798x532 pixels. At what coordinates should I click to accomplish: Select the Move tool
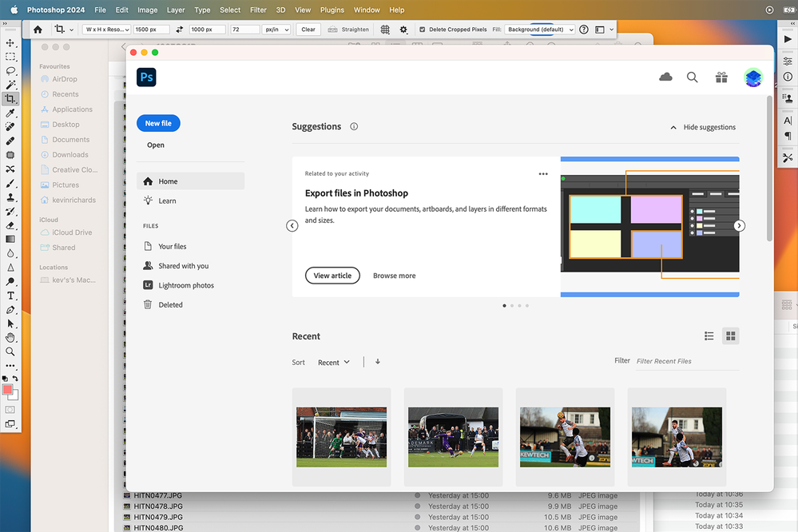(x=10, y=42)
